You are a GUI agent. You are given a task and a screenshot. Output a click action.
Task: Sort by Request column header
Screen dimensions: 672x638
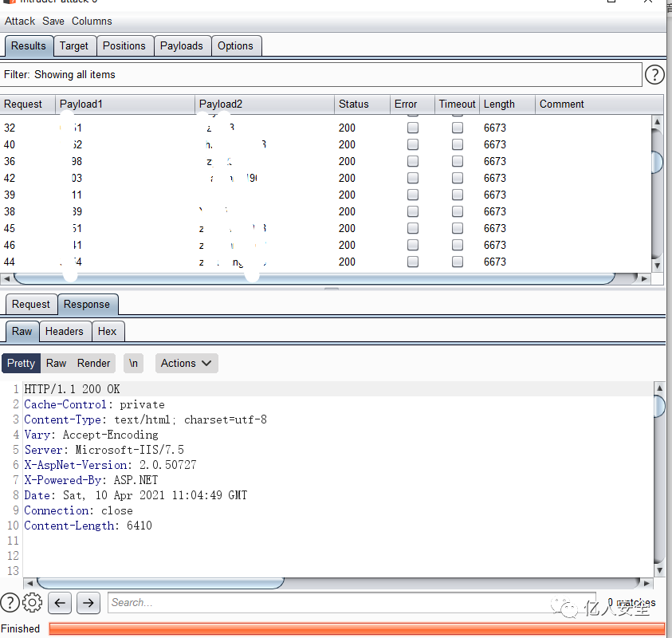(x=28, y=104)
